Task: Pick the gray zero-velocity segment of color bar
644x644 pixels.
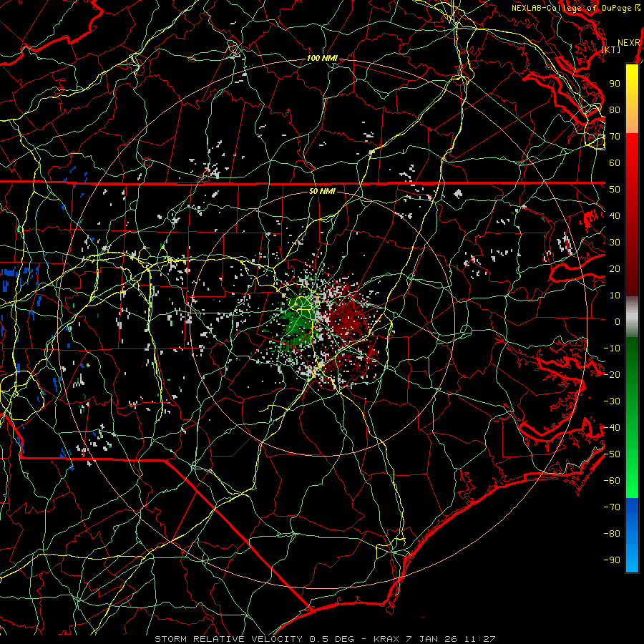Action: (x=632, y=317)
